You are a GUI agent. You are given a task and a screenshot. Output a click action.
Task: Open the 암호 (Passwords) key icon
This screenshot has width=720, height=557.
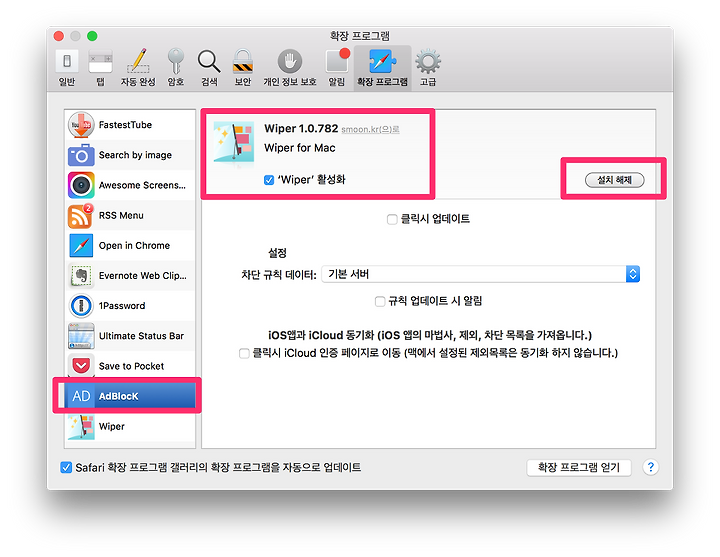[175, 61]
